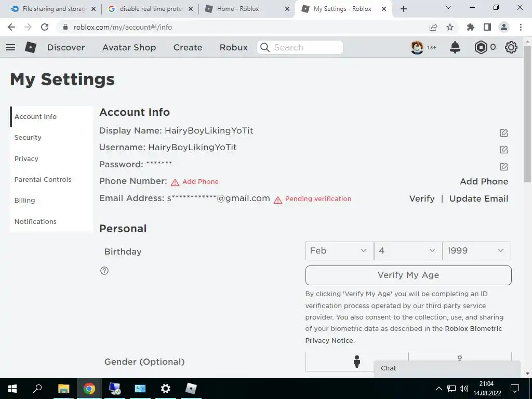
Task: Toggle the Chrome side panel icon
Action: (487, 27)
